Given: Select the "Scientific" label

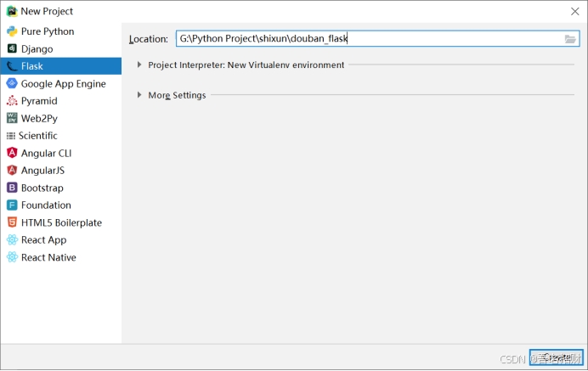Looking at the screenshot, I should click(x=38, y=136).
